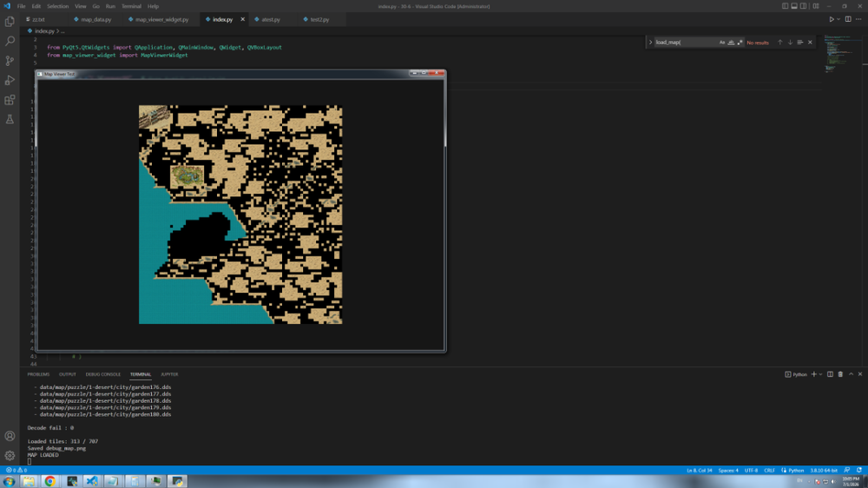Go to previous match arrow
This screenshot has height=488, width=868.
780,42
